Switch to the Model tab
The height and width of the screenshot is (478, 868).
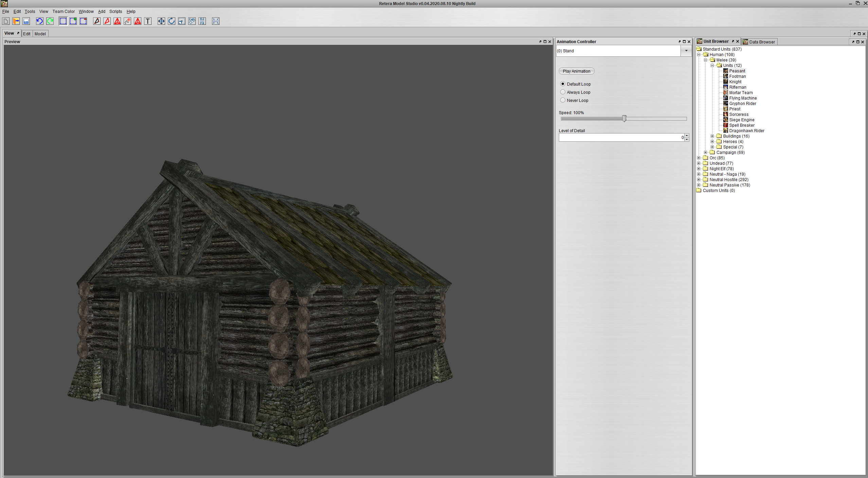(40, 34)
